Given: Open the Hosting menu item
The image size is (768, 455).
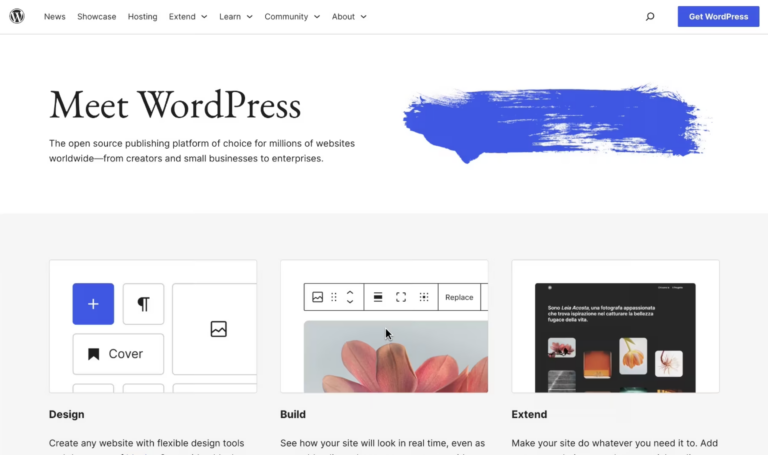Looking at the screenshot, I should (143, 17).
